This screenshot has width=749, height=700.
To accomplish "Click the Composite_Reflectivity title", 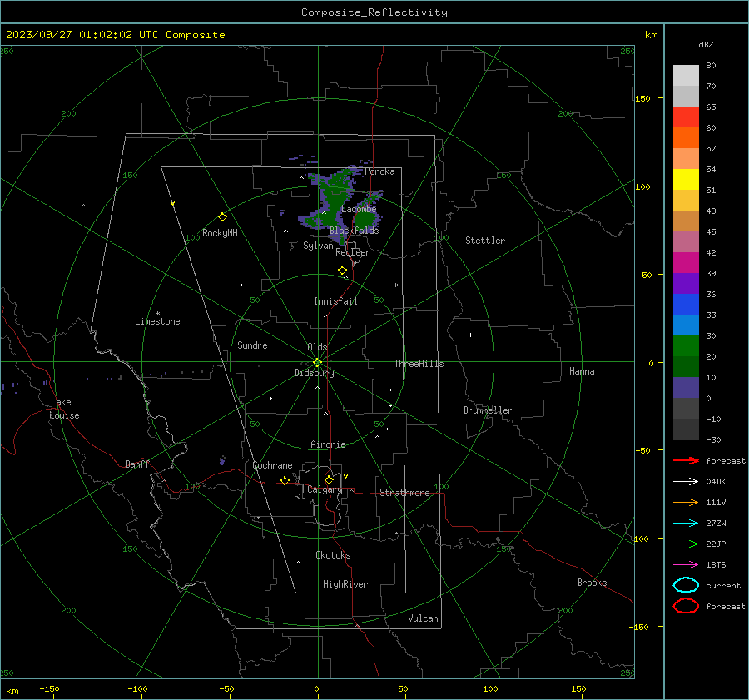I will (x=374, y=12).
